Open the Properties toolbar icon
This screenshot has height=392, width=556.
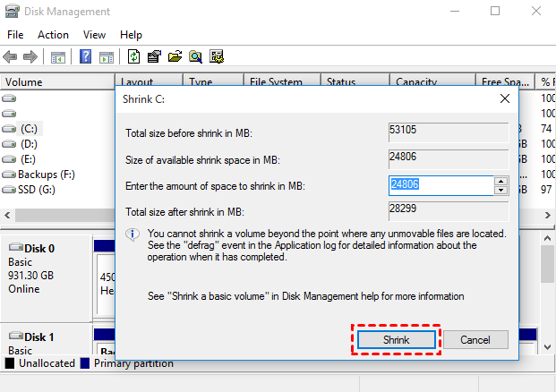click(x=154, y=57)
